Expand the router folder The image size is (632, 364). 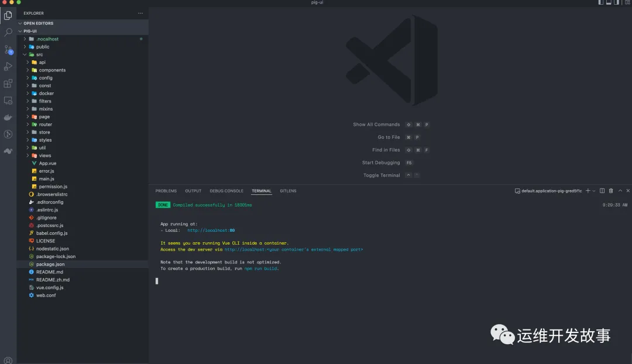[x=83, y=125]
